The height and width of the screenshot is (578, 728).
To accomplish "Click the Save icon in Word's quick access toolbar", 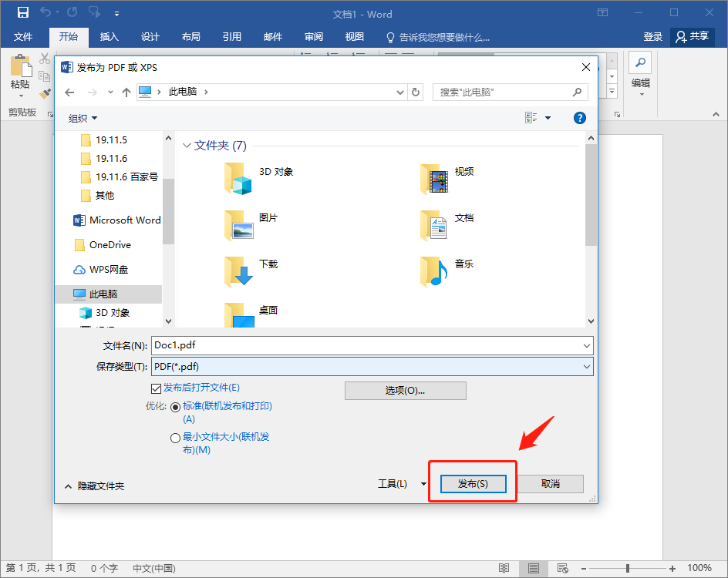I will (23, 12).
